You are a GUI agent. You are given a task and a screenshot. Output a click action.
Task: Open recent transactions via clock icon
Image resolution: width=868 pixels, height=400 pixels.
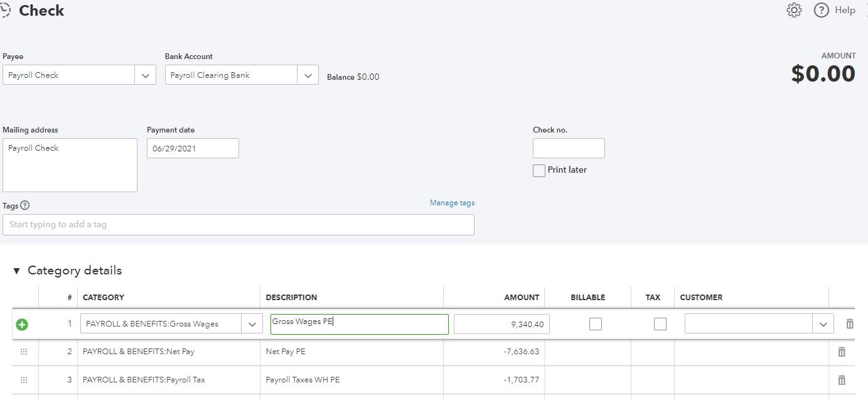coord(6,10)
